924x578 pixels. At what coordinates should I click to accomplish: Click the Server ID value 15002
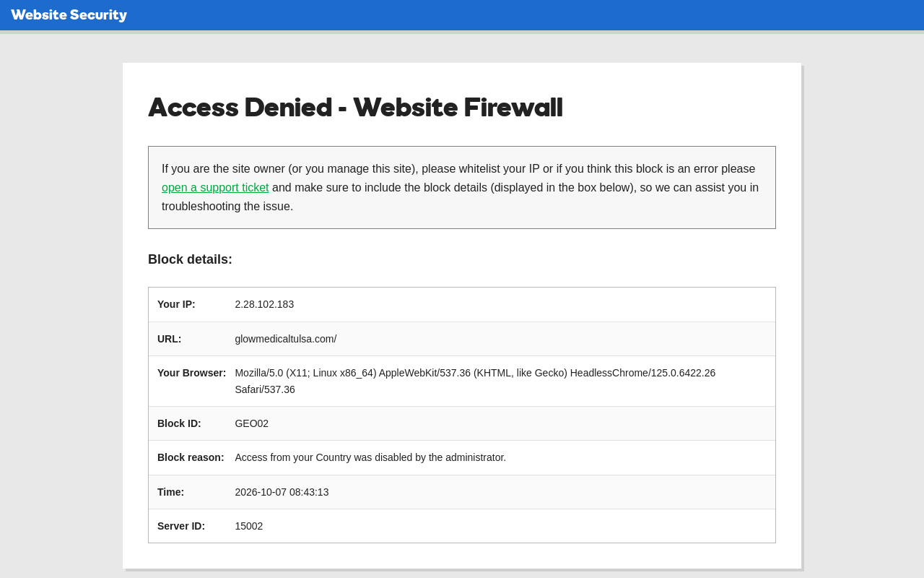tap(249, 526)
